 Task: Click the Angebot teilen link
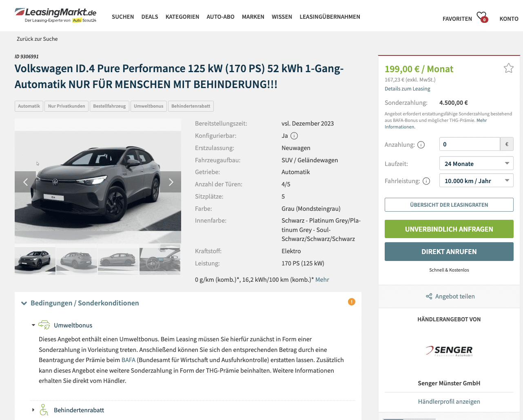450,296
